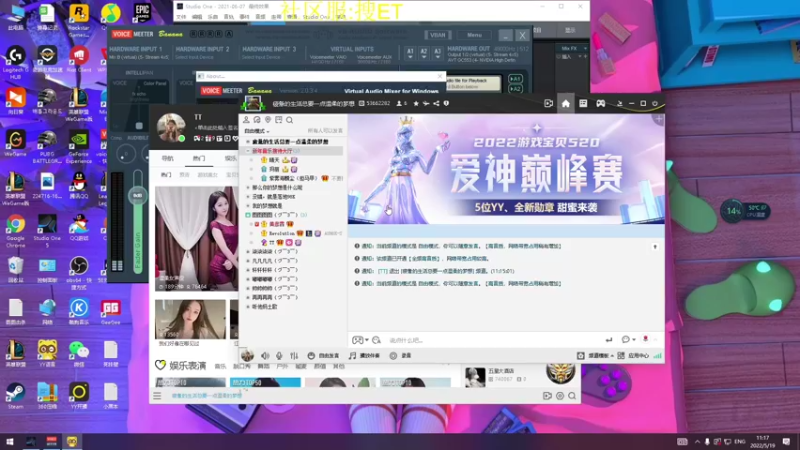Open 编辑 menu in Studio One
Screen dimensions: 800x450
[x=197, y=17]
